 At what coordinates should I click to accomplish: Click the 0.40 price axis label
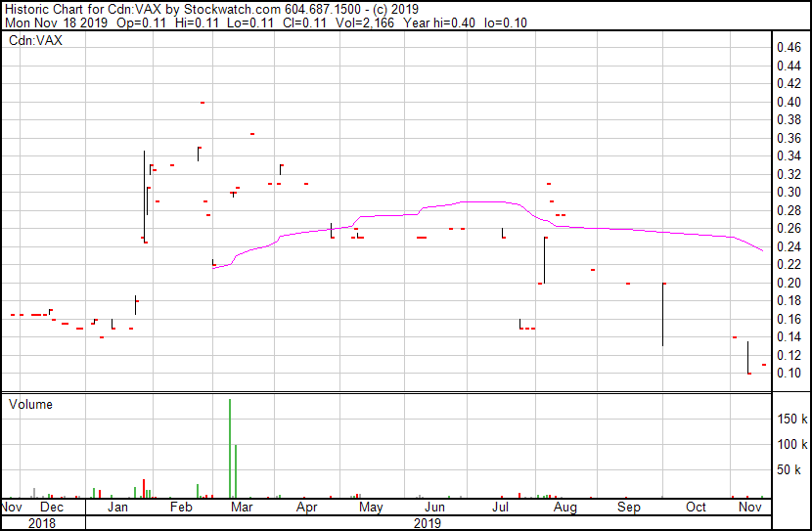tap(789, 102)
